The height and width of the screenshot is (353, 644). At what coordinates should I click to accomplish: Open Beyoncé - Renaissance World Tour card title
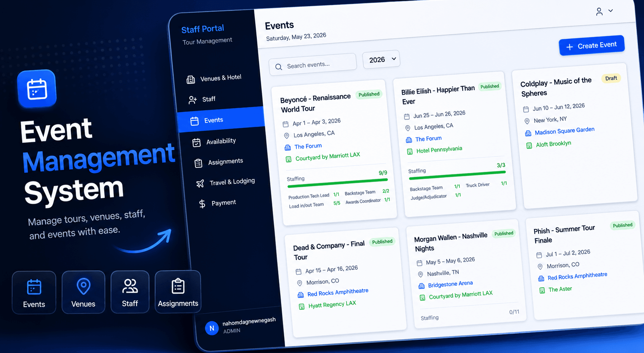coord(315,103)
